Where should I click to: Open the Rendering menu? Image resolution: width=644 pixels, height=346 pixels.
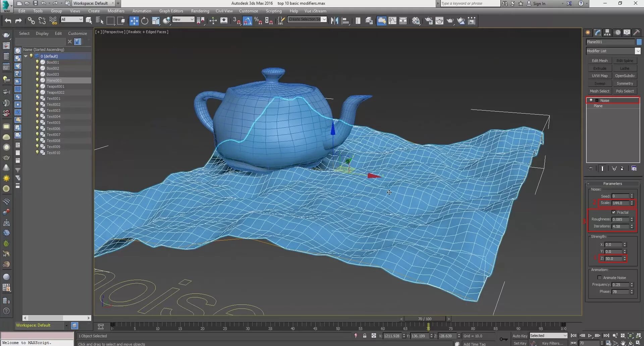click(x=200, y=11)
